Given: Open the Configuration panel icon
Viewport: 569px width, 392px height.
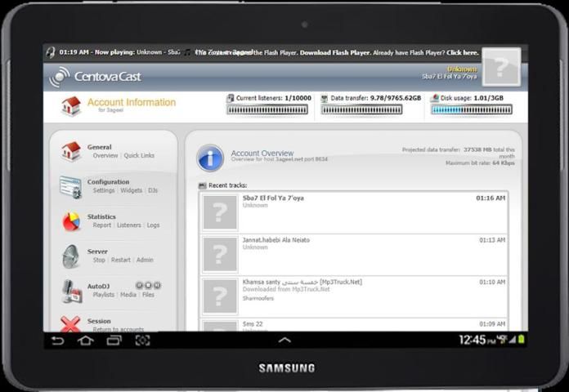Looking at the screenshot, I should coord(71,186).
